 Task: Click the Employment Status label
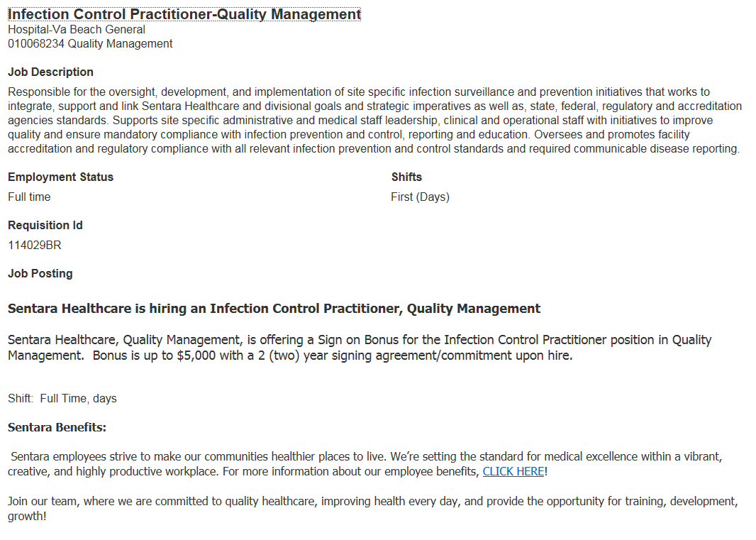[x=60, y=177]
